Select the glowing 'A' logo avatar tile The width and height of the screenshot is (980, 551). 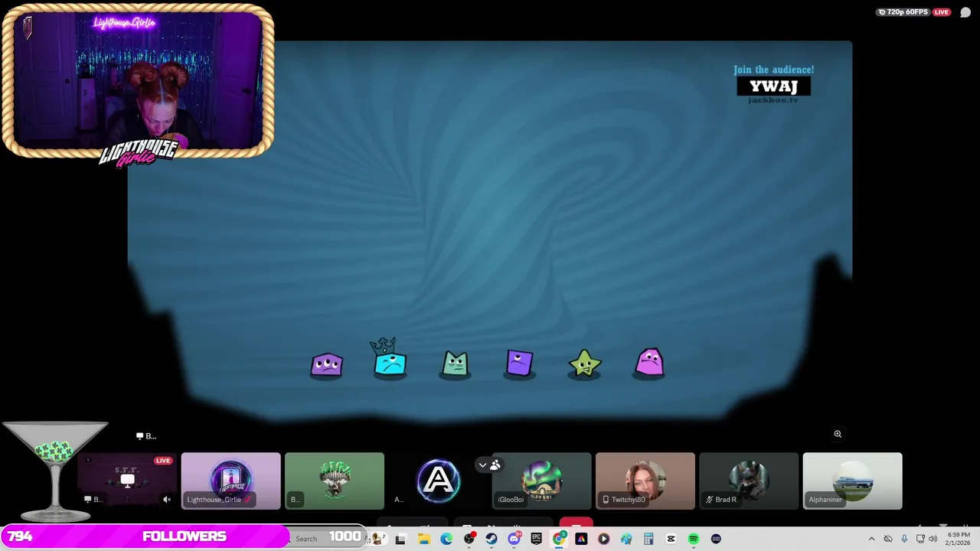coord(438,481)
